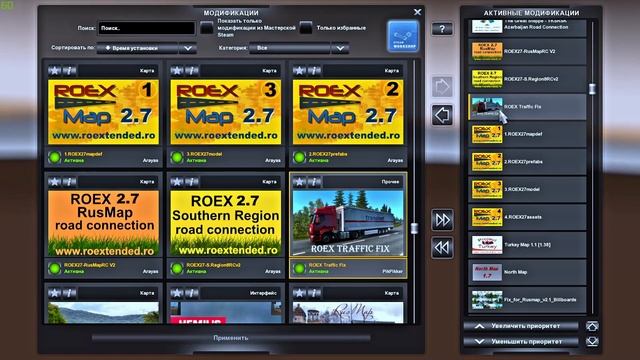The height and width of the screenshot is (360, 640).
Task: Click Увеличить приоритет button
Action: coord(521,326)
